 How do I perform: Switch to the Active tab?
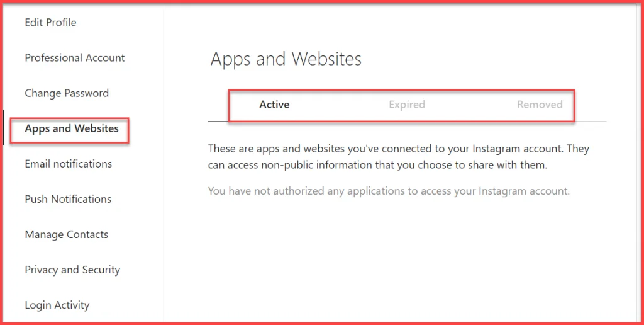tap(274, 105)
